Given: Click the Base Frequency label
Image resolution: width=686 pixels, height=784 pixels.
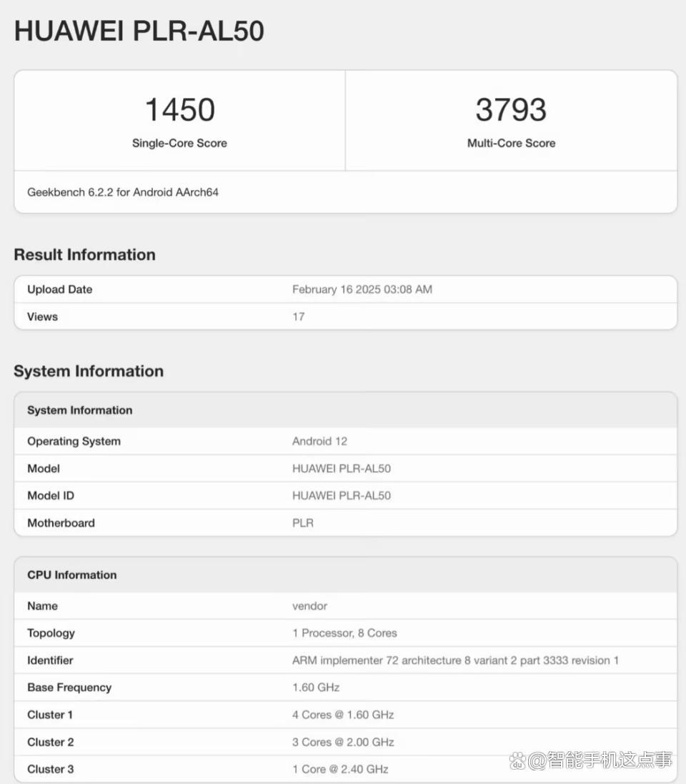Looking at the screenshot, I should point(69,688).
